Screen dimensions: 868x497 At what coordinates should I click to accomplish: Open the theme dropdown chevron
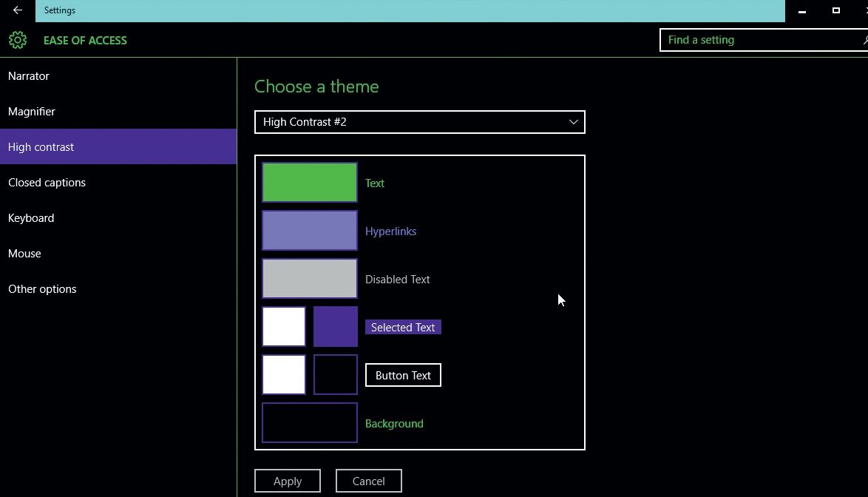[573, 122]
